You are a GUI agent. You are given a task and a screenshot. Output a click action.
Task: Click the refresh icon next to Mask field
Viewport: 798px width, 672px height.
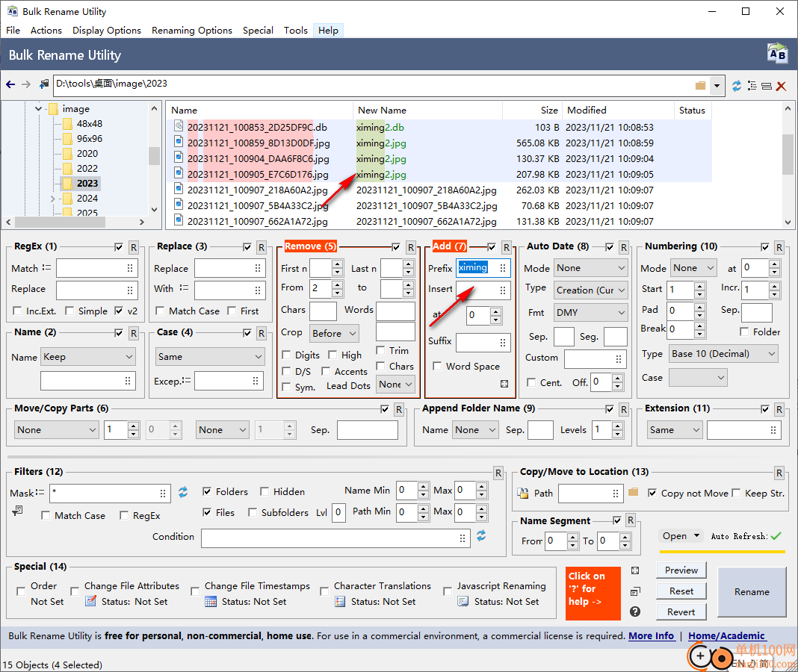tap(183, 492)
